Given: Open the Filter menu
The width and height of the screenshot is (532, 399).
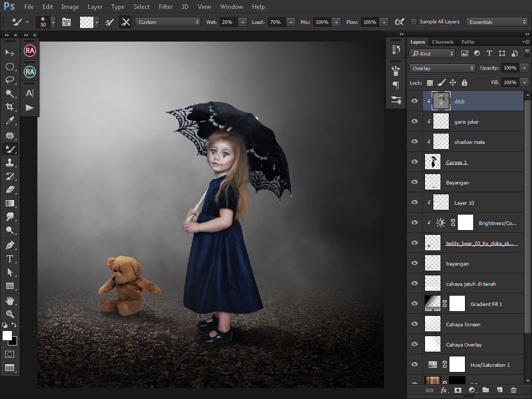Looking at the screenshot, I should (166, 7).
